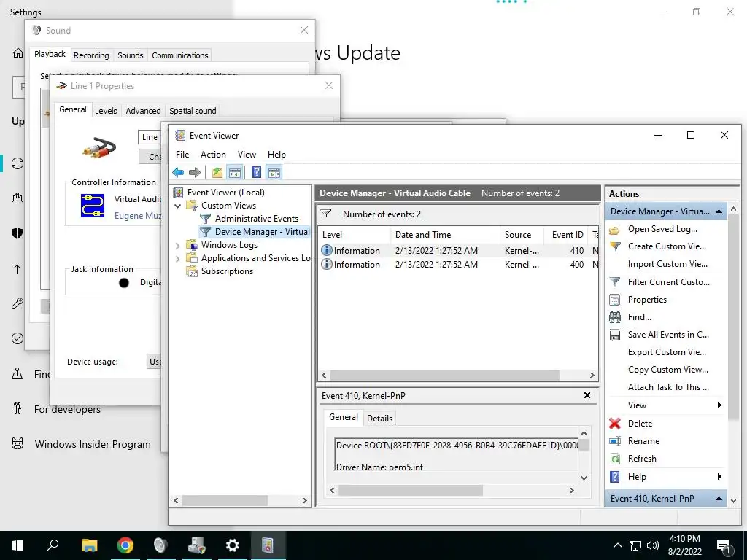Click the Settings Home icon
The height and width of the screenshot is (560, 747).
click(18, 52)
